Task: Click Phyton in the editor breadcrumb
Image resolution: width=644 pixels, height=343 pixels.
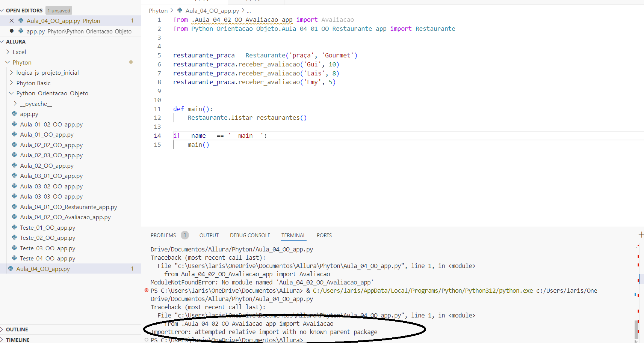Action: point(158,11)
